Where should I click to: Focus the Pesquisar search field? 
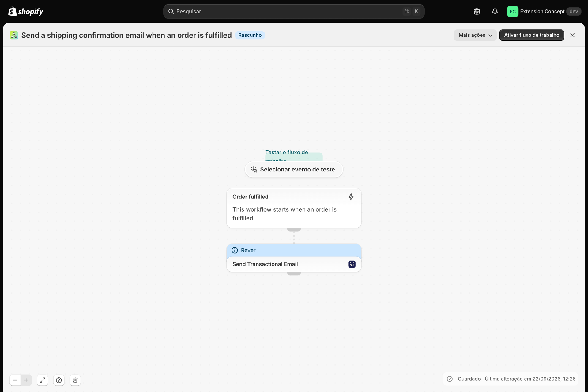[294, 11]
